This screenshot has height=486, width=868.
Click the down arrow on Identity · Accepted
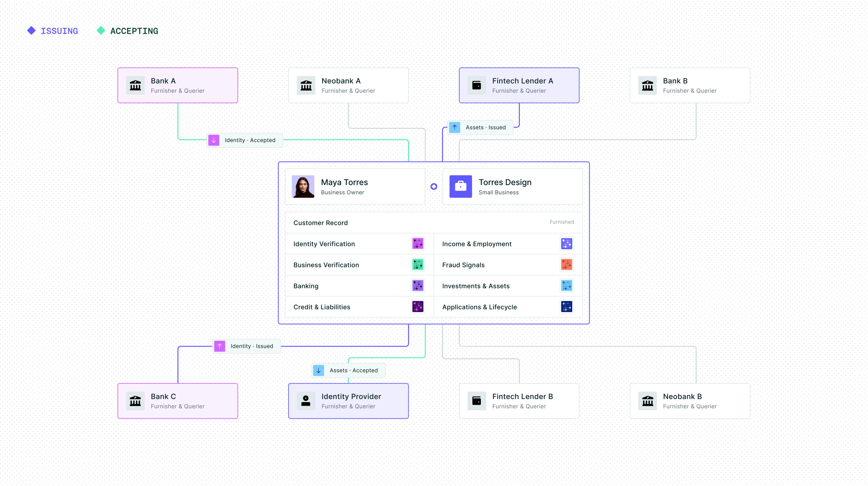(214, 140)
